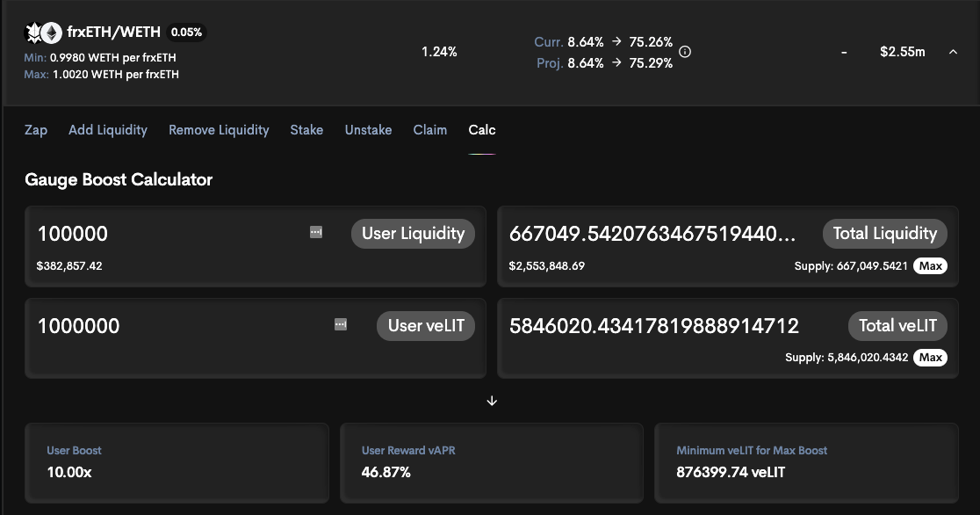Click the Curr. 8.64% to 75.26% APR range
980x515 pixels.
pyautogui.click(x=603, y=42)
